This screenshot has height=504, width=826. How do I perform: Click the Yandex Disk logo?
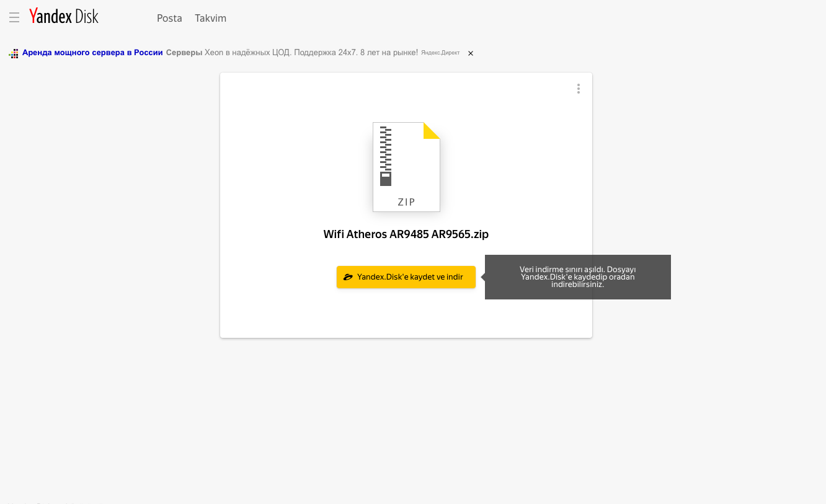[63, 15]
